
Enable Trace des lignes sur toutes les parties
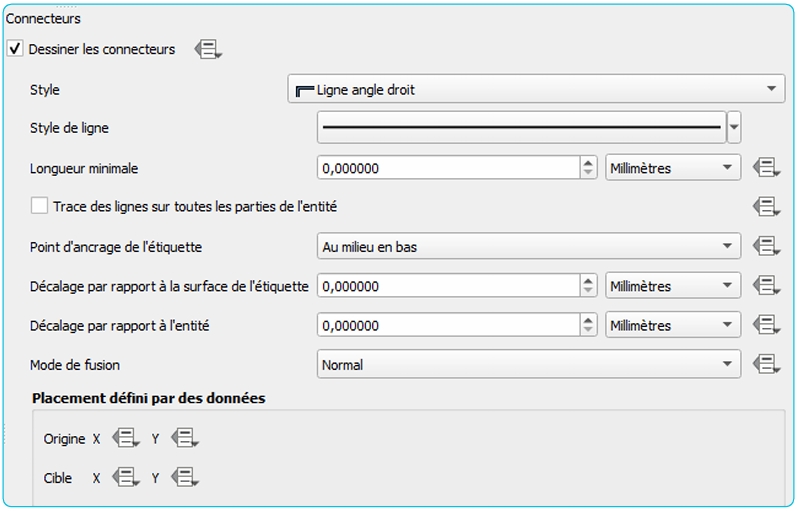39,206
